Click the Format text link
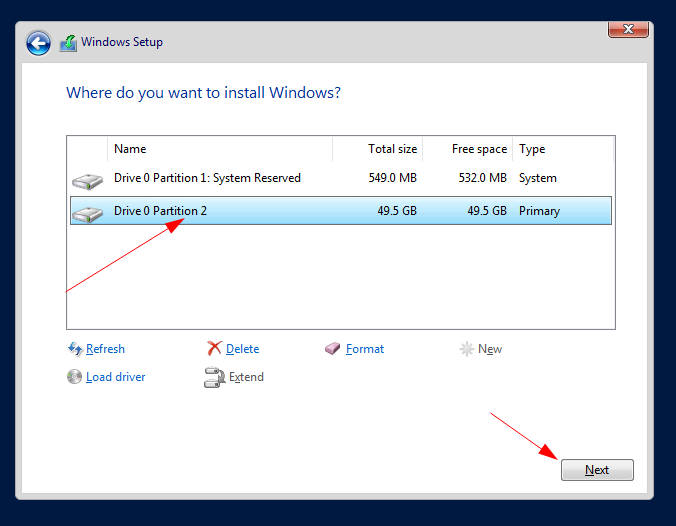The height and width of the screenshot is (526, 676). 365,349
